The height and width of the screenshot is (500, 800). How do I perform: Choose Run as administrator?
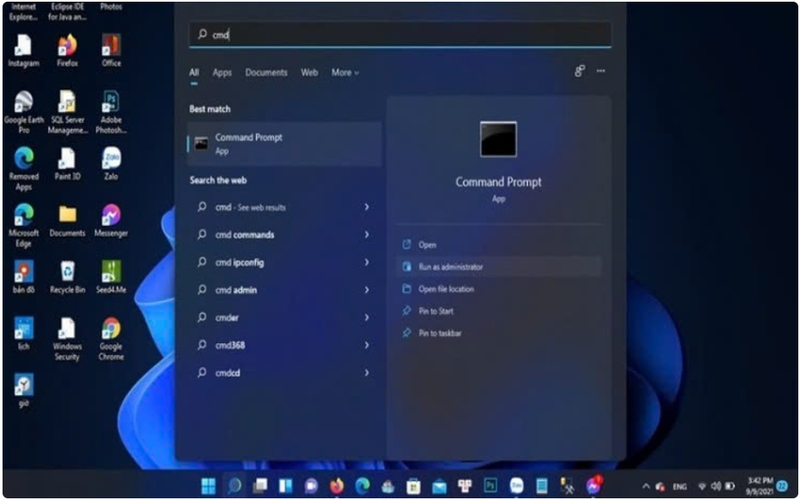498,266
